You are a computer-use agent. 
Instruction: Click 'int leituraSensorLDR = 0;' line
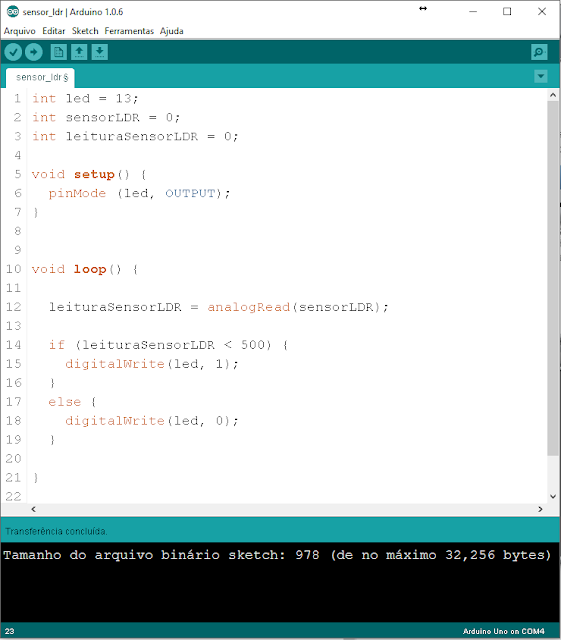(135, 136)
